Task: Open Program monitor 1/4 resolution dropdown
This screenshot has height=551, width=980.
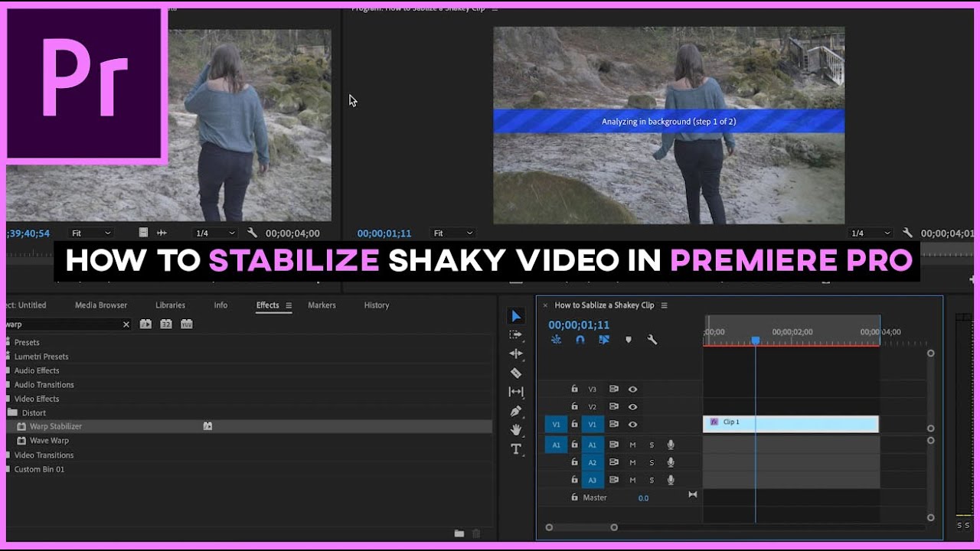Action: pos(871,233)
